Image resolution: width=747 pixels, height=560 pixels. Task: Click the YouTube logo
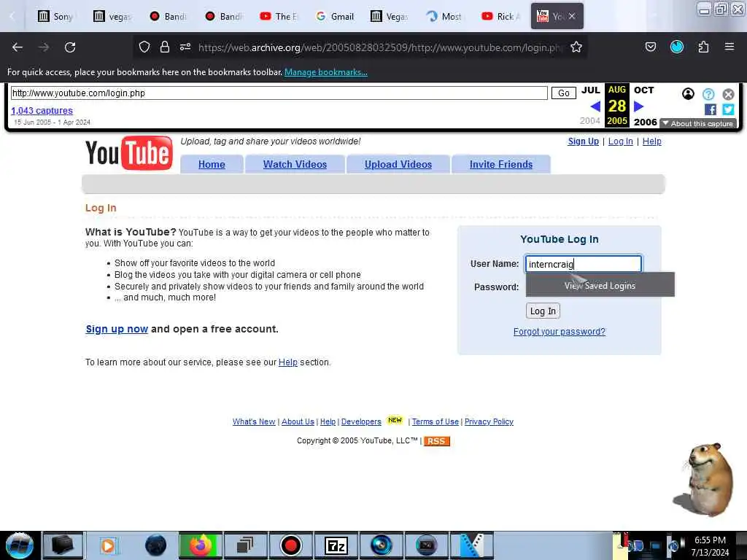(x=129, y=153)
